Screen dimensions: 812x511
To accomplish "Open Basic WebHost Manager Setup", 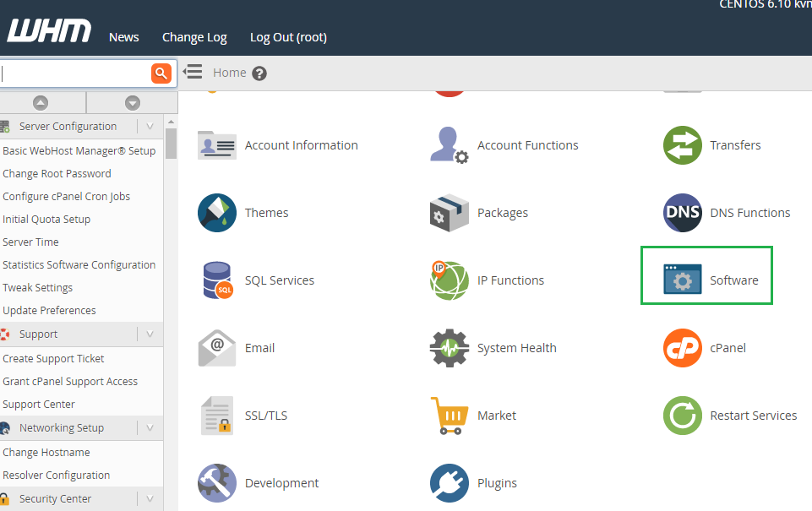I will point(79,150).
